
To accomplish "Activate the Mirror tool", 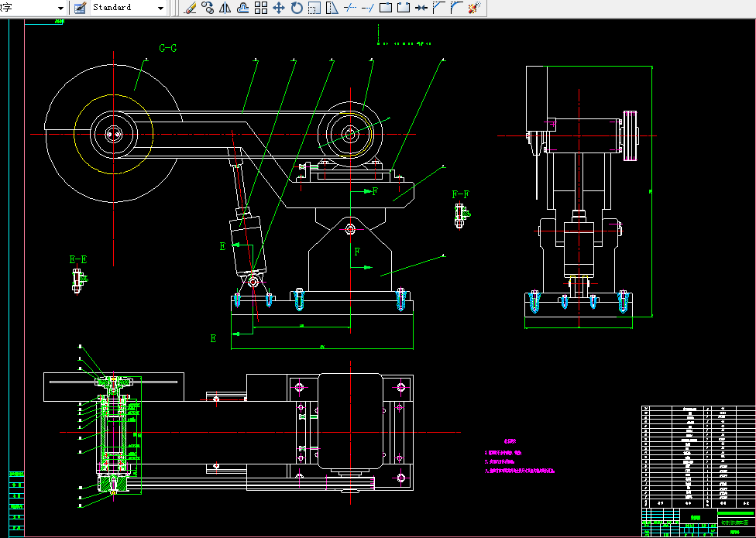I will 225,8.
